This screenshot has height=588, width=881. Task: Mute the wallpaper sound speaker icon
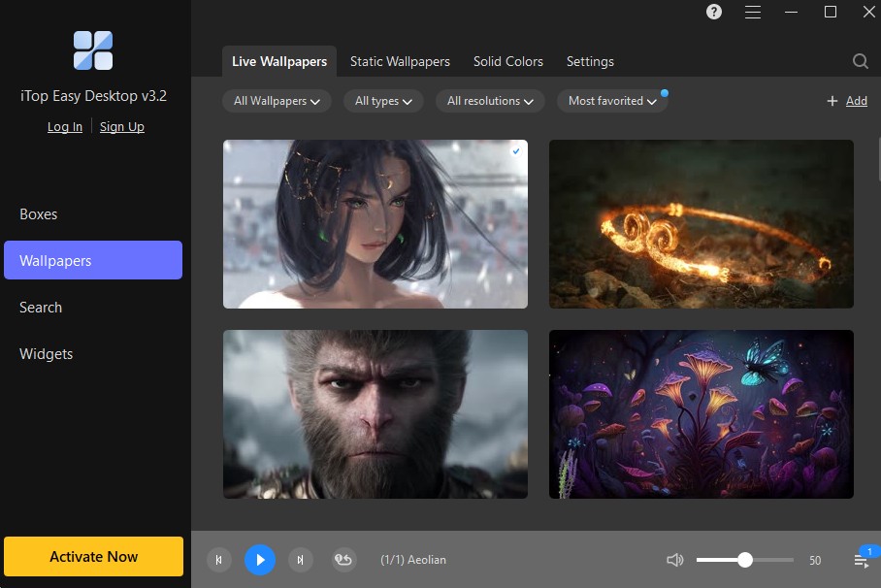[x=675, y=560]
